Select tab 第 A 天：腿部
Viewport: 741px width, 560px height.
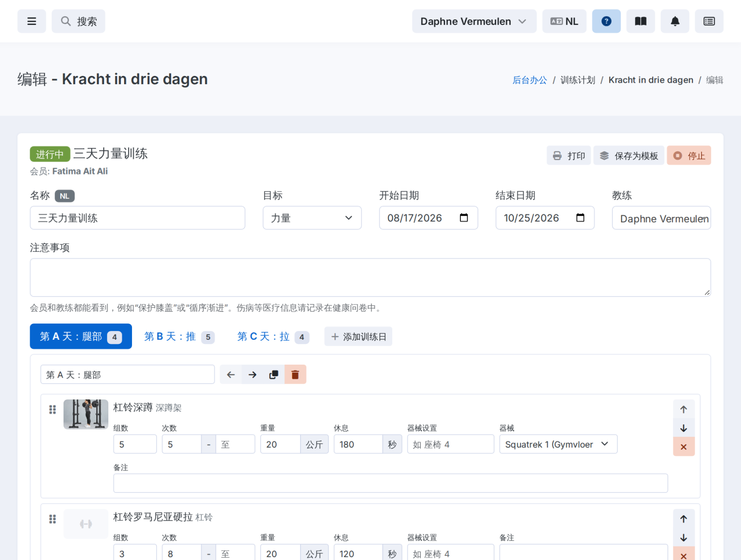pyautogui.click(x=81, y=336)
